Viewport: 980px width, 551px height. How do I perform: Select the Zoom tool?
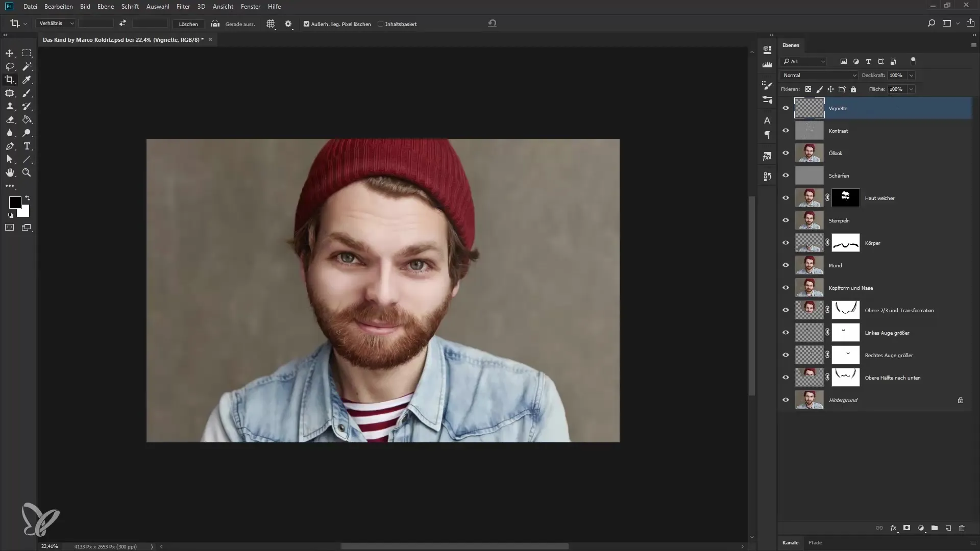tap(27, 172)
